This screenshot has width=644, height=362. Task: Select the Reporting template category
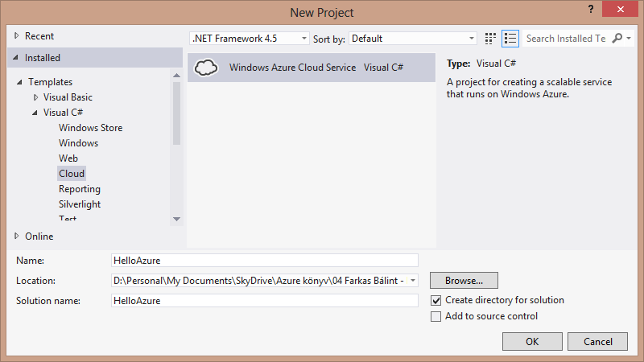coord(79,189)
